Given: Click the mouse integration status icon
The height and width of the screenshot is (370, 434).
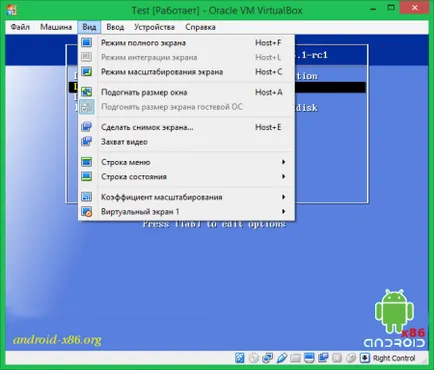Looking at the screenshot, I should 351,358.
